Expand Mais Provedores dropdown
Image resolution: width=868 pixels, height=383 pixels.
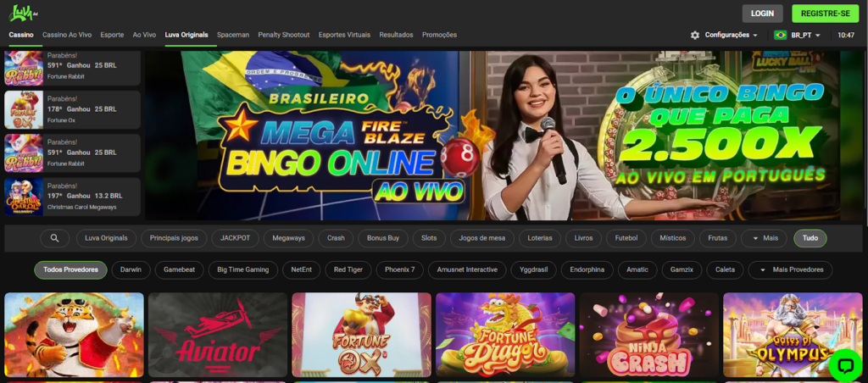[790, 269]
